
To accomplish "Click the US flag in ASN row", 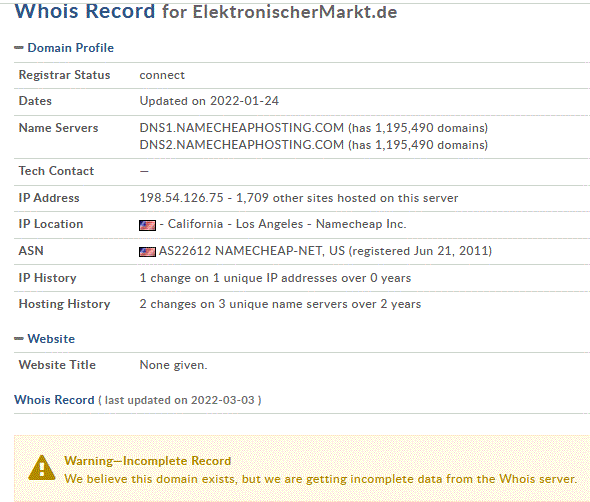I will 147,252.
